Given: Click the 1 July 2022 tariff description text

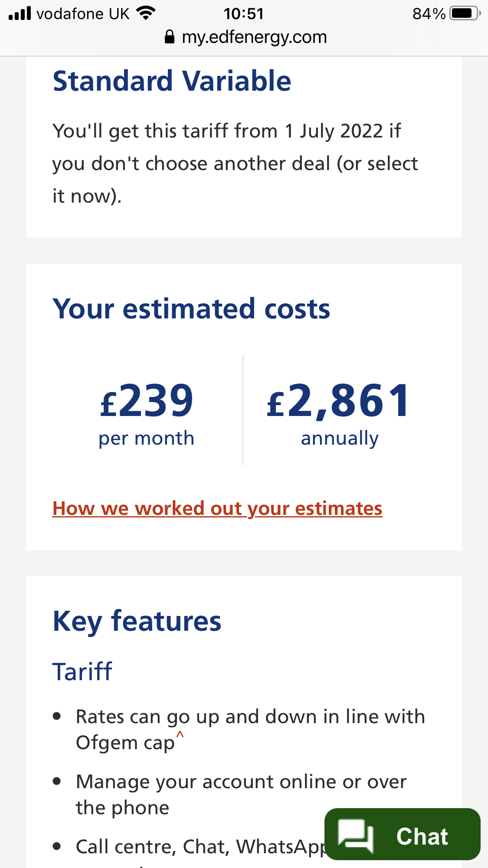Looking at the screenshot, I should tap(235, 164).
